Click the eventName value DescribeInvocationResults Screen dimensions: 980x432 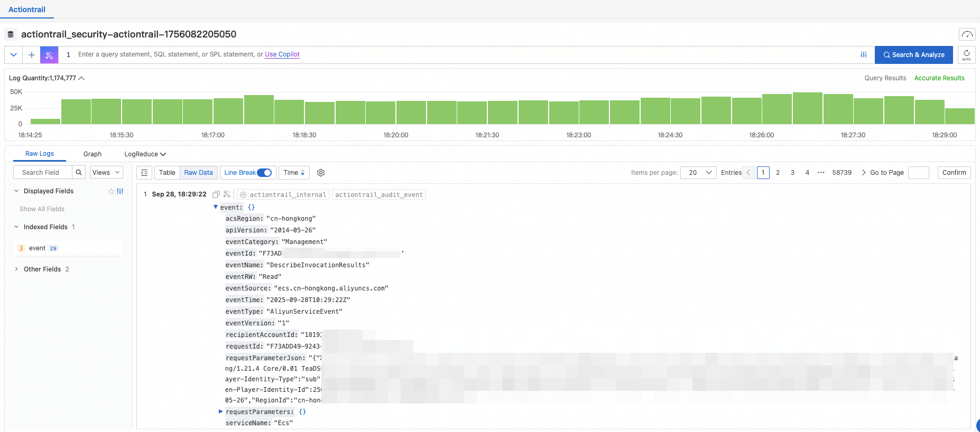[x=318, y=265]
